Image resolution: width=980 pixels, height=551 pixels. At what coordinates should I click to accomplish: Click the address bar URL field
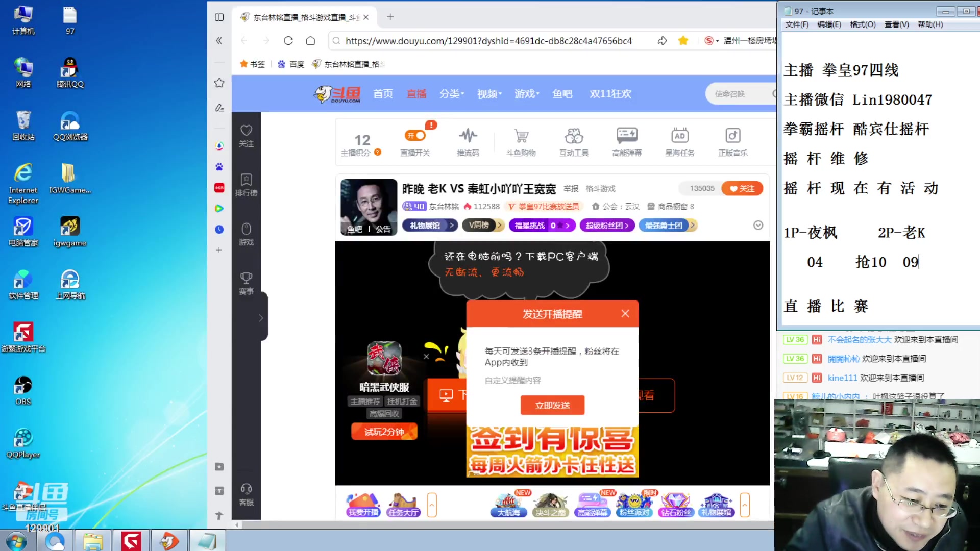[488, 41]
